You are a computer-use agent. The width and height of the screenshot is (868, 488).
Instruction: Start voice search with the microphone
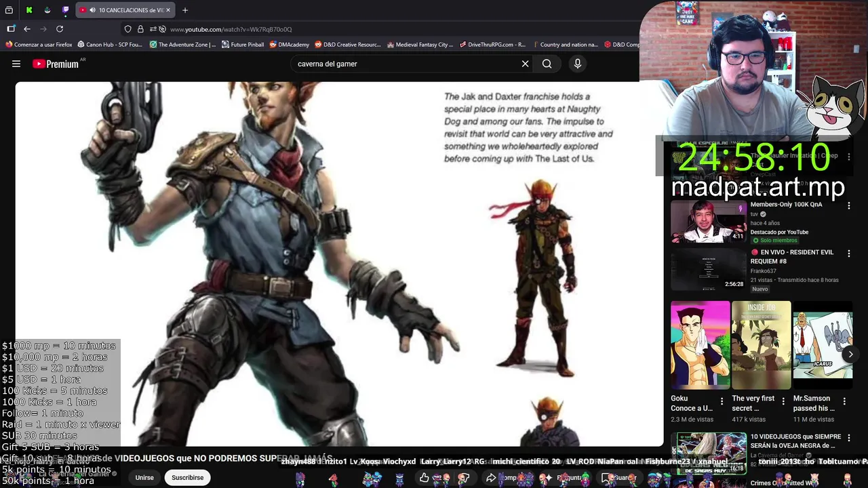pos(578,64)
